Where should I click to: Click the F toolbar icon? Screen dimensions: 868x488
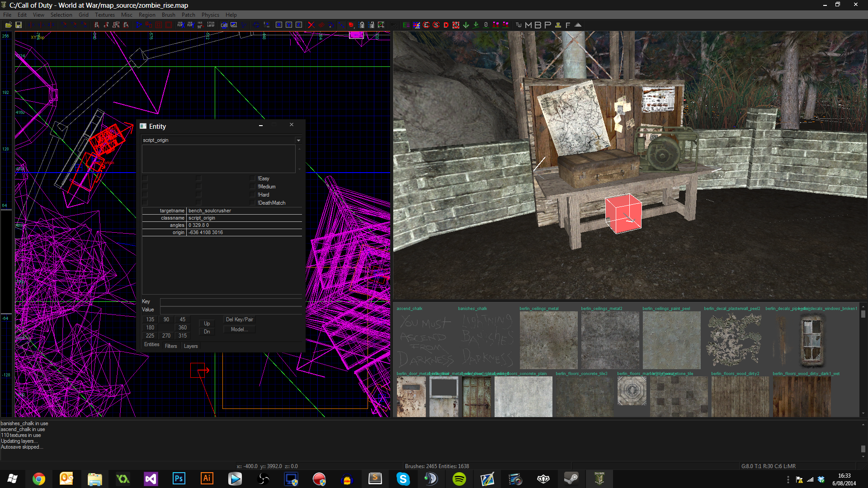(568, 25)
